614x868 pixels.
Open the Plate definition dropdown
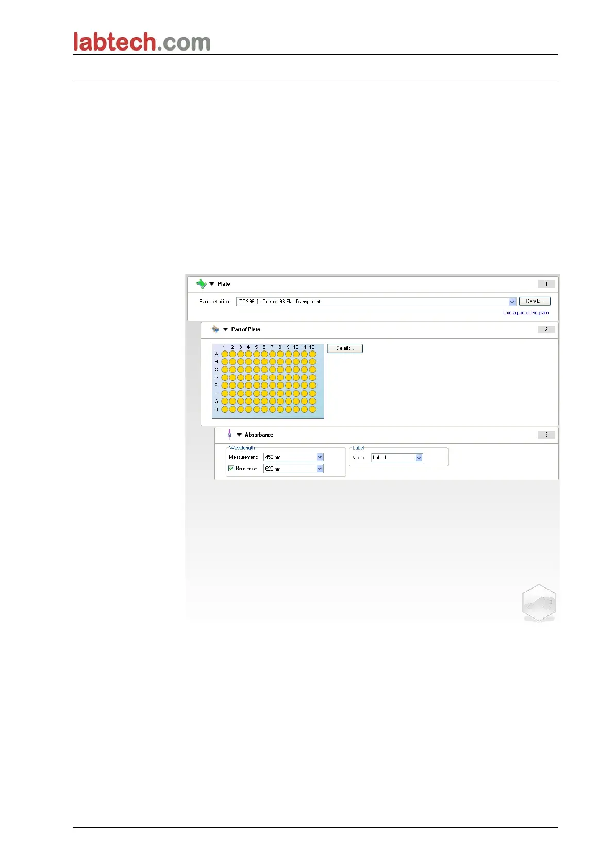tap(512, 302)
